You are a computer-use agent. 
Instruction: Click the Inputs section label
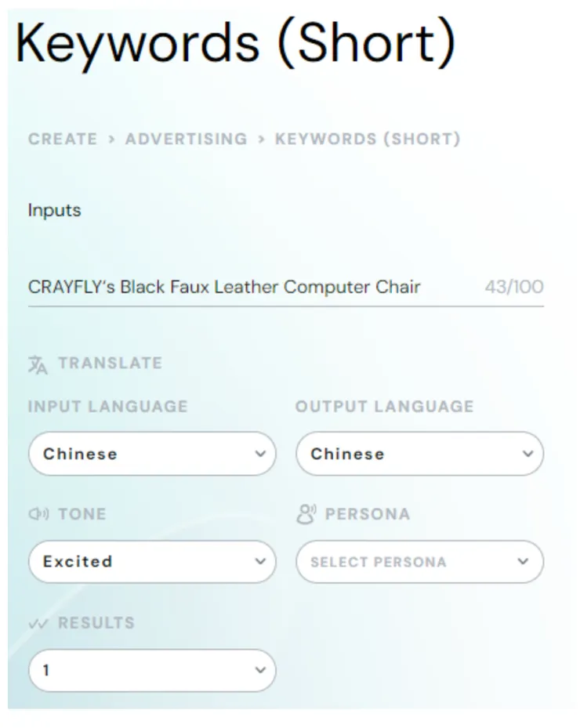pos(53,210)
